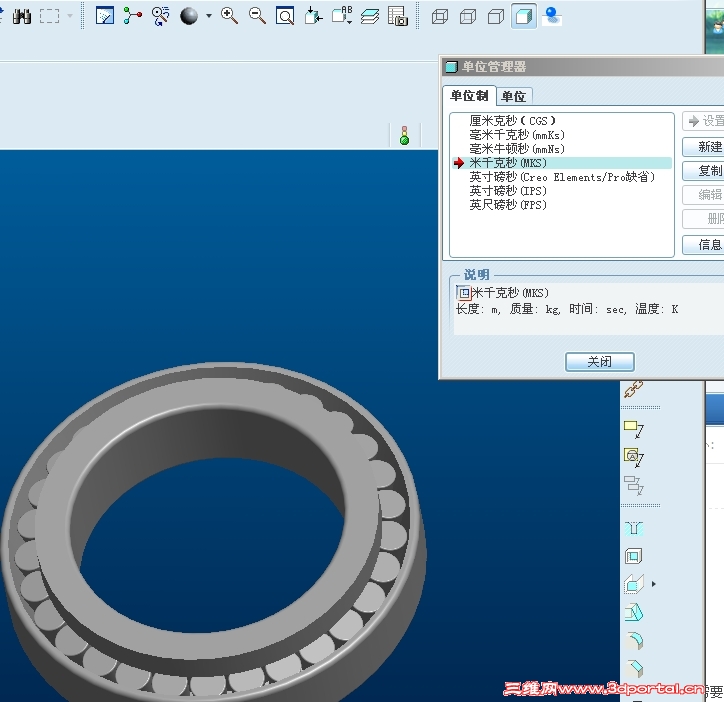Image resolution: width=724 pixels, height=702 pixels.
Task: Click the 关闭 close button
Action: point(600,362)
